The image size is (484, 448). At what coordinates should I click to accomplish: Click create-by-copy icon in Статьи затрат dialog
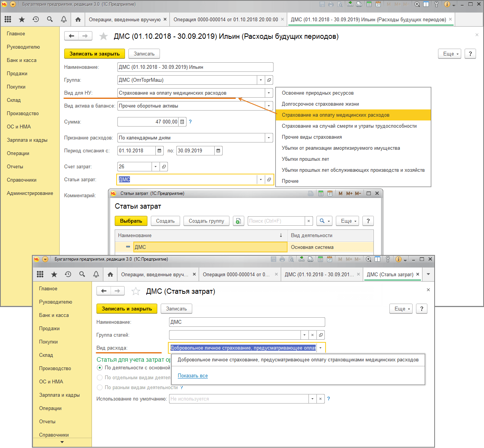(x=238, y=221)
